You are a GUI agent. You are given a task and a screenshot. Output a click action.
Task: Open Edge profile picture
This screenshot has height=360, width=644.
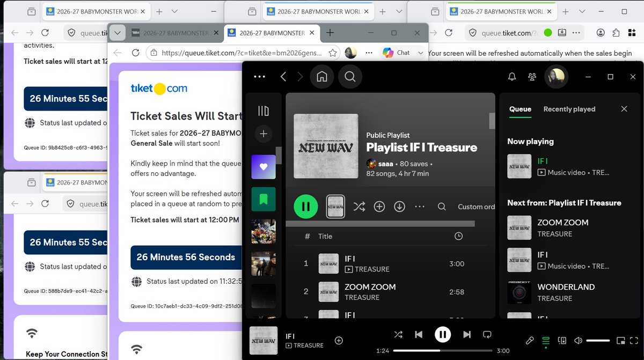click(351, 53)
